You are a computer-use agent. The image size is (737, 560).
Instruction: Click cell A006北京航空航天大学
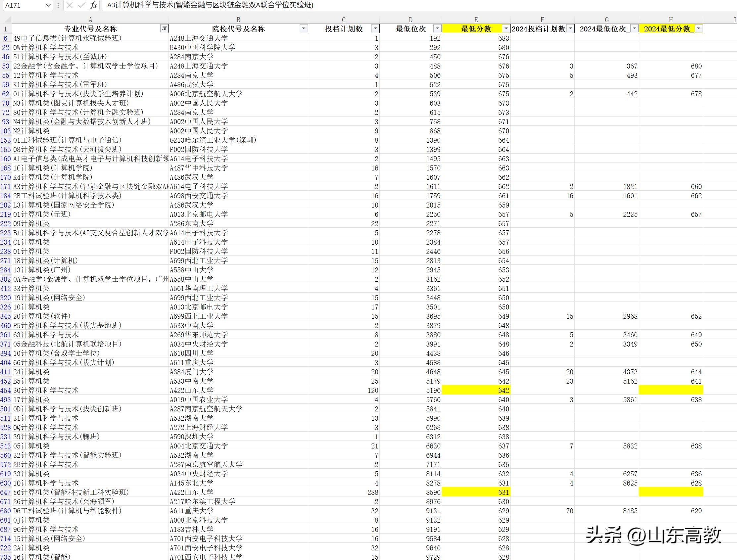pyautogui.click(x=238, y=94)
